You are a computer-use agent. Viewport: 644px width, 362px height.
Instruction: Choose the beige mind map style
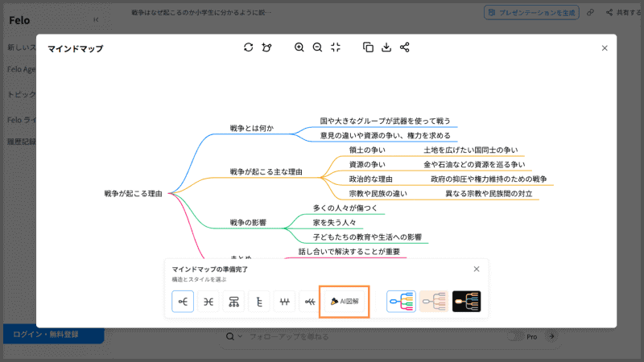tap(434, 302)
